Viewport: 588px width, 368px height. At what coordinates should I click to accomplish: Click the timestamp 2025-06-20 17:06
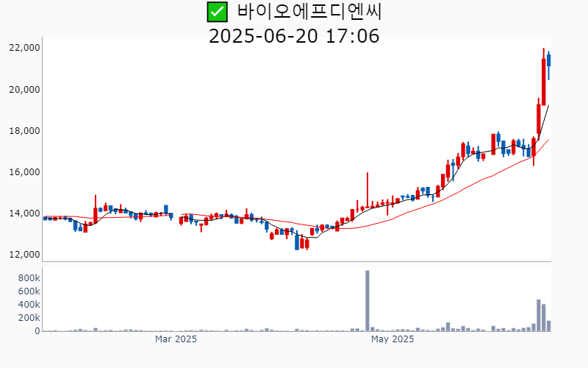tap(294, 36)
